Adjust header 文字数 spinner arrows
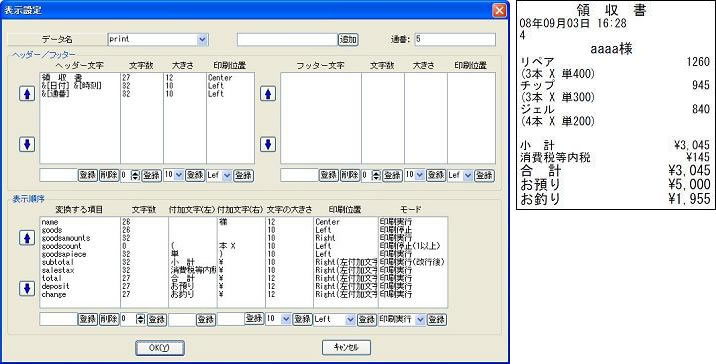The width and height of the screenshot is (716, 364). (135, 175)
